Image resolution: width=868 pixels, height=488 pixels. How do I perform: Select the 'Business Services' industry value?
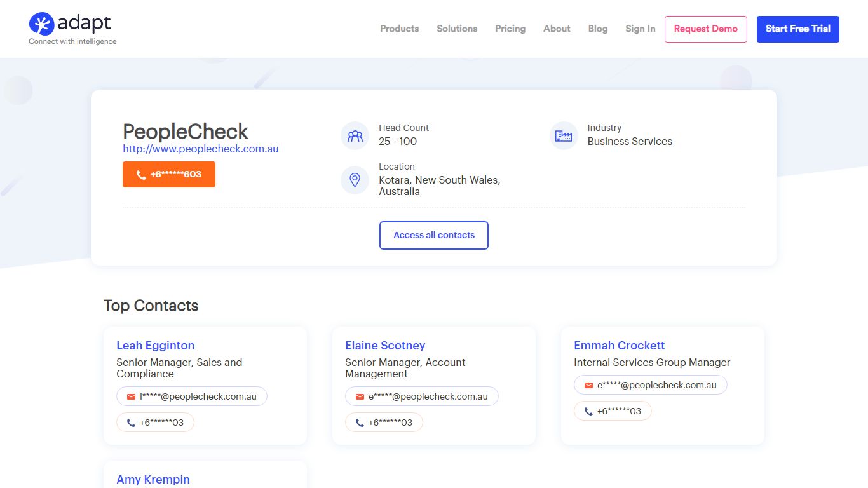click(630, 141)
